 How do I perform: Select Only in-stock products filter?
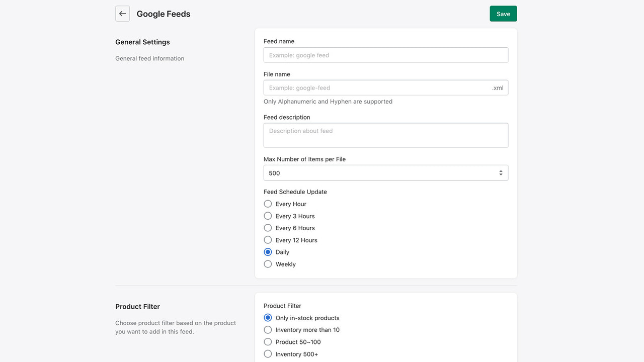[x=268, y=317]
